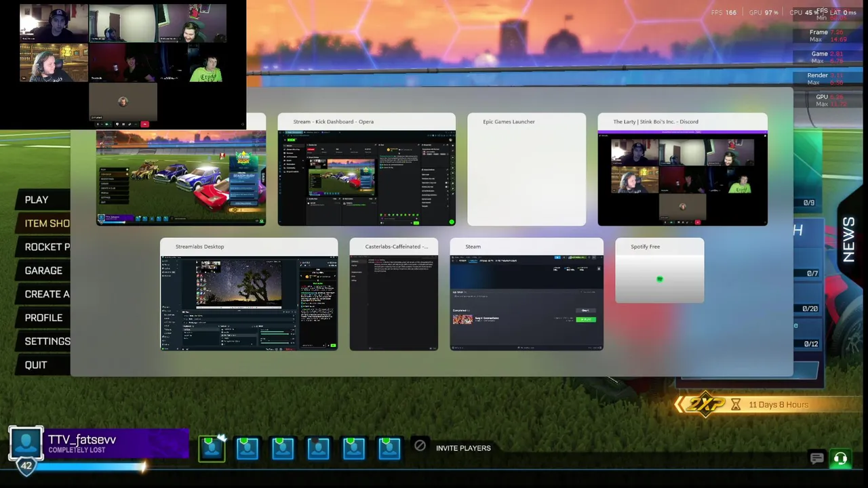The image size is (868, 488).
Task: Click the hourglass timer icon
Action: (x=736, y=405)
